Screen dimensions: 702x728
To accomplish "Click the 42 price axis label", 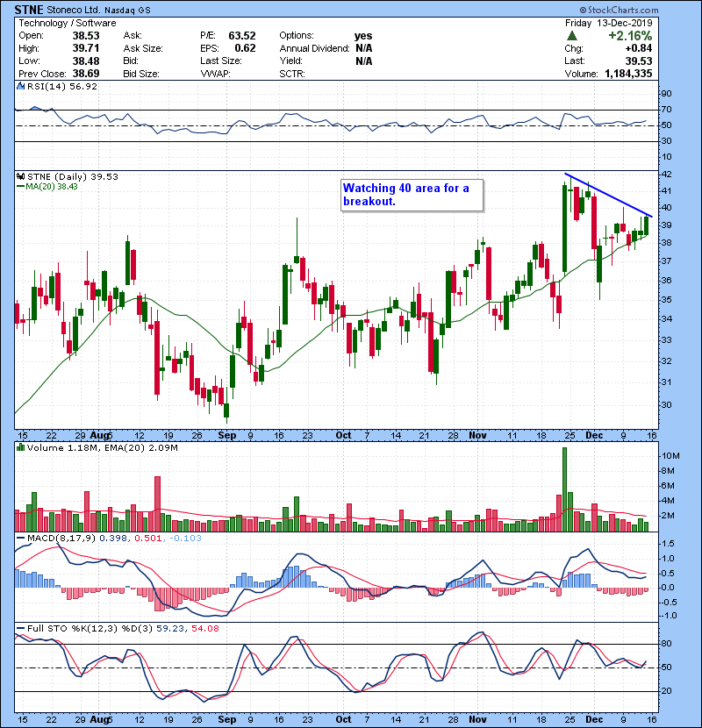I will pos(666,175).
